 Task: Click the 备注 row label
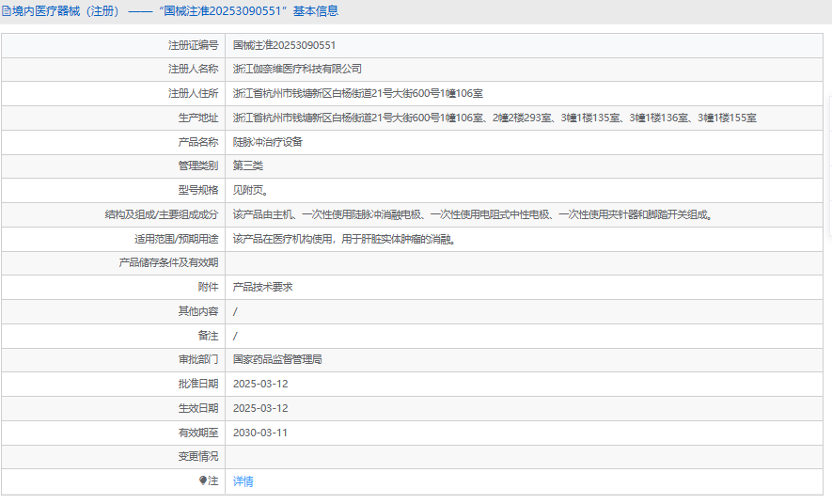(208, 336)
